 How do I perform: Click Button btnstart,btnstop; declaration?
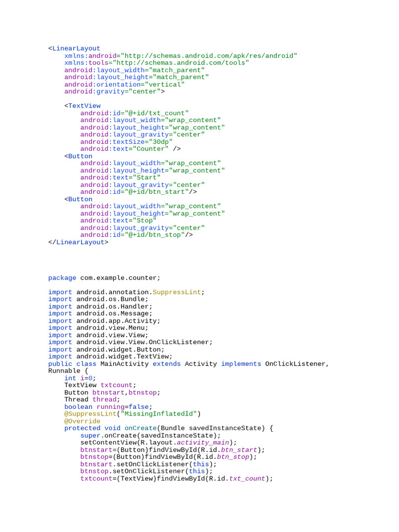click(x=112, y=393)
